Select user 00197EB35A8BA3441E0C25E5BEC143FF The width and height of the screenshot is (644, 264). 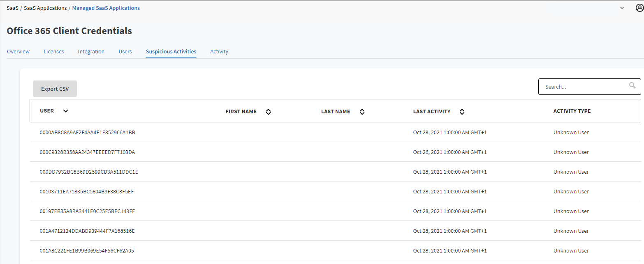(x=88, y=211)
